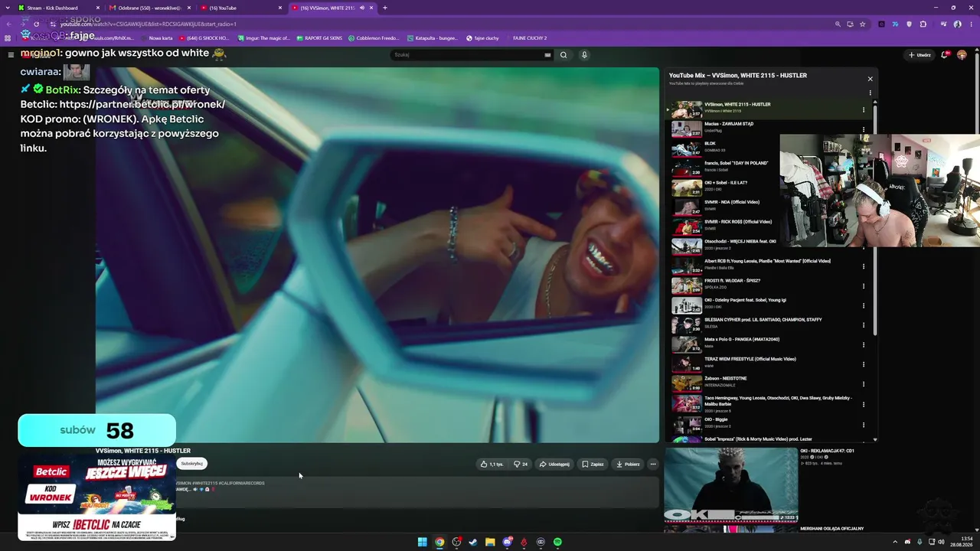Play Macias - ZAWIJAM STĄD from the mix

[687, 129]
